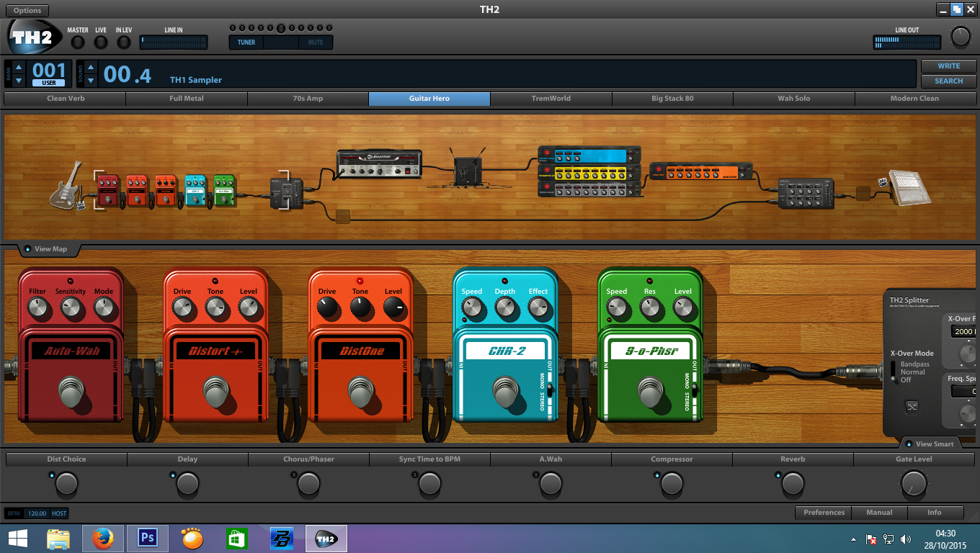Select the yellow rack unit in the map
The height and width of the screenshot is (553, 980).
(x=589, y=171)
